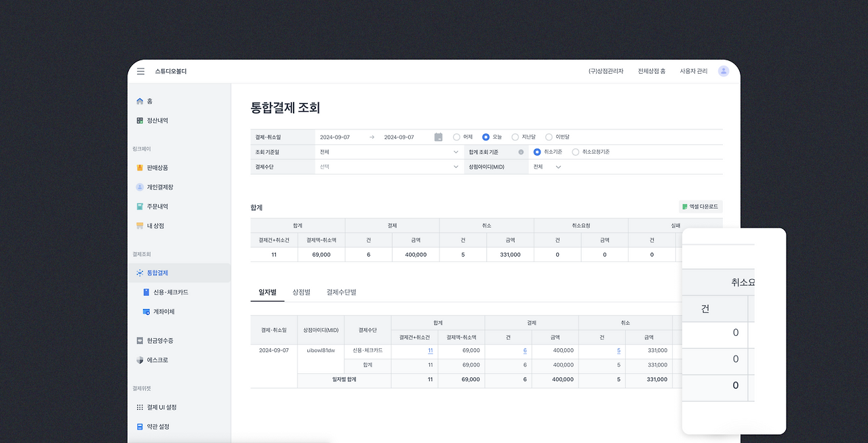
Task: Click the 계좌이체 transfer icon
Action: coord(146,312)
